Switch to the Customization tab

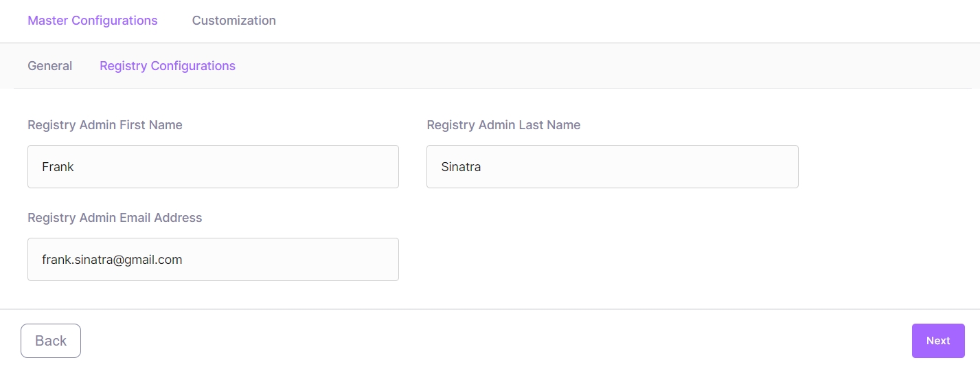pos(233,21)
